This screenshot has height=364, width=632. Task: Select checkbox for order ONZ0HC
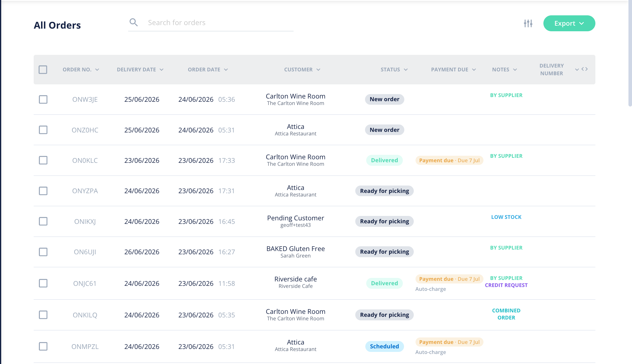coord(43,130)
